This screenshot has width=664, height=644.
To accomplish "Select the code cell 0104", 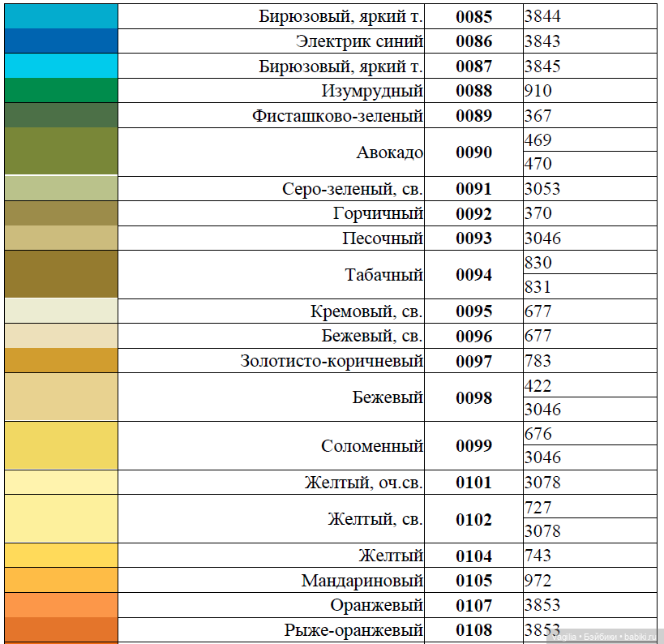I will point(473,556).
